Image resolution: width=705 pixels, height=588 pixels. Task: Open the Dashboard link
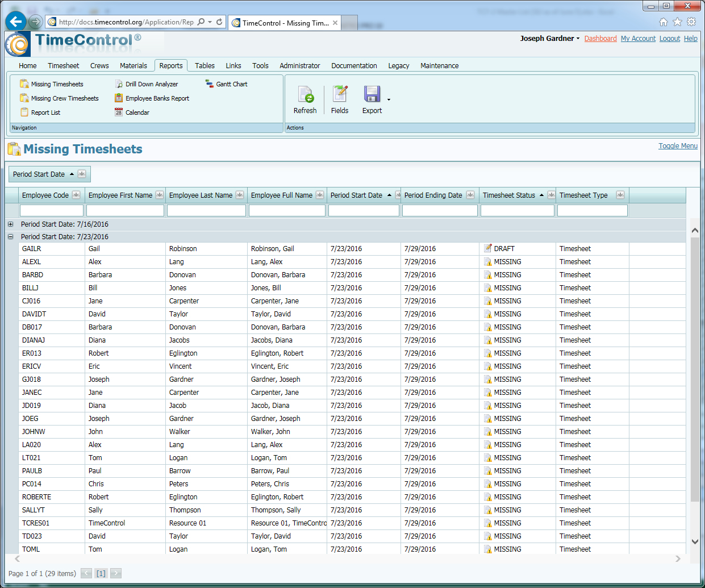point(600,39)
